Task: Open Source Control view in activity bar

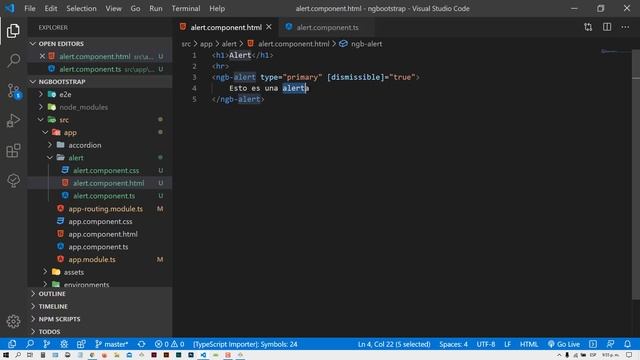Action: [x=13, y=91]
